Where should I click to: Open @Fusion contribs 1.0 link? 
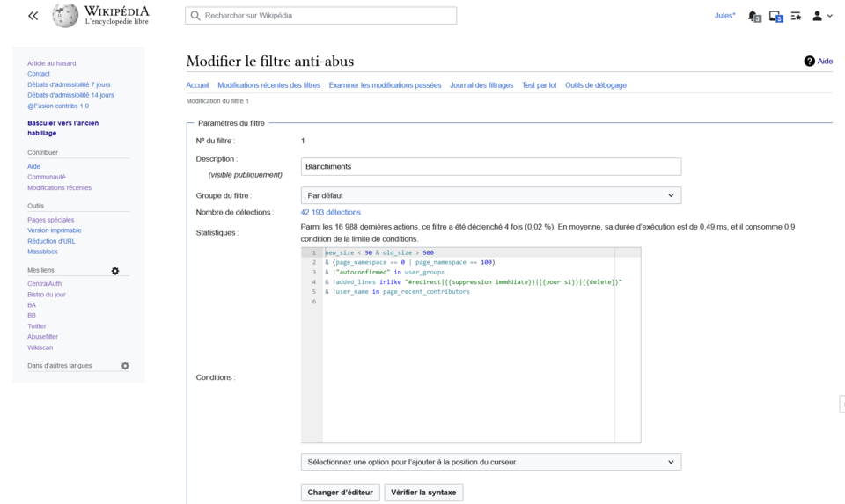click(x=58, y=106)
